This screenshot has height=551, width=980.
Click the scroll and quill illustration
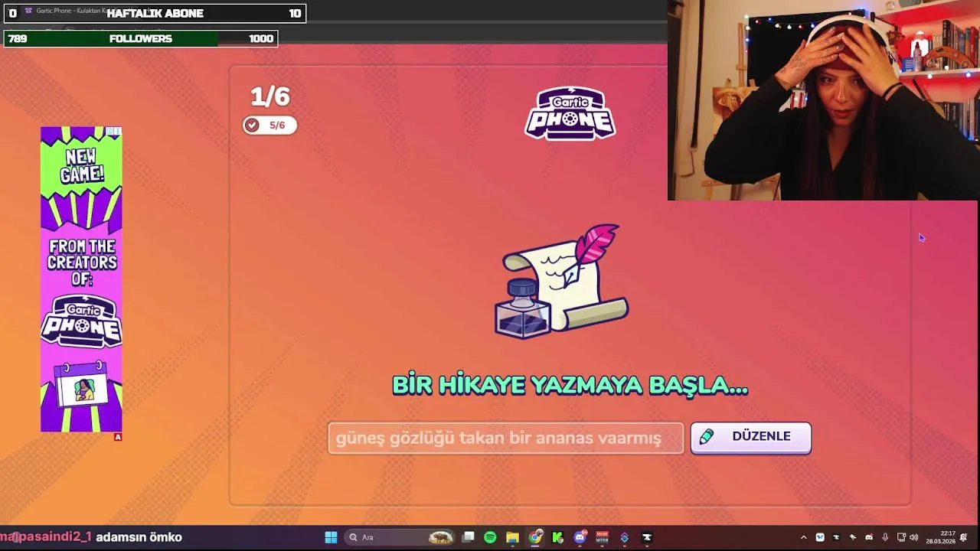tap(561, 281)
